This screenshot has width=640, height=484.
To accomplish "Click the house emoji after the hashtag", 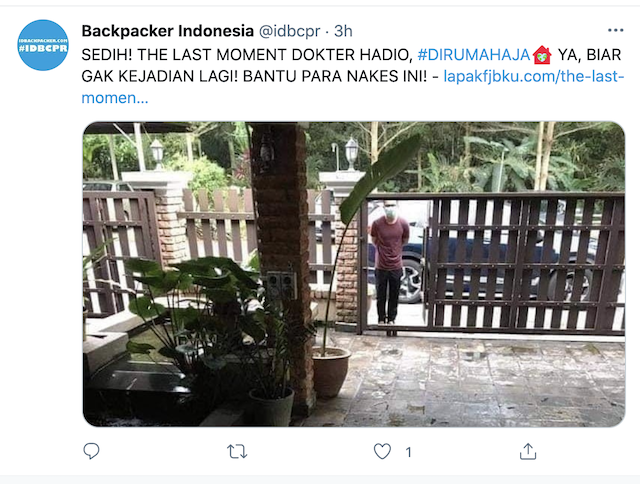I will point(542,55).
